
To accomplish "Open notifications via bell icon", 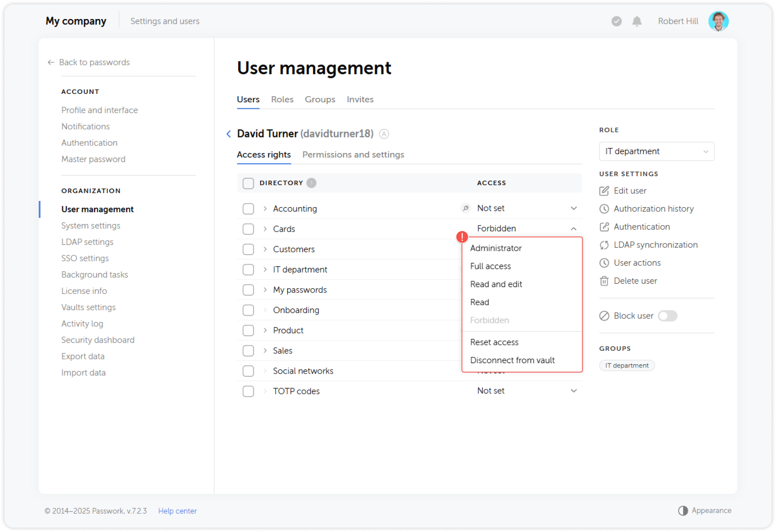I will tap(636, 21).
